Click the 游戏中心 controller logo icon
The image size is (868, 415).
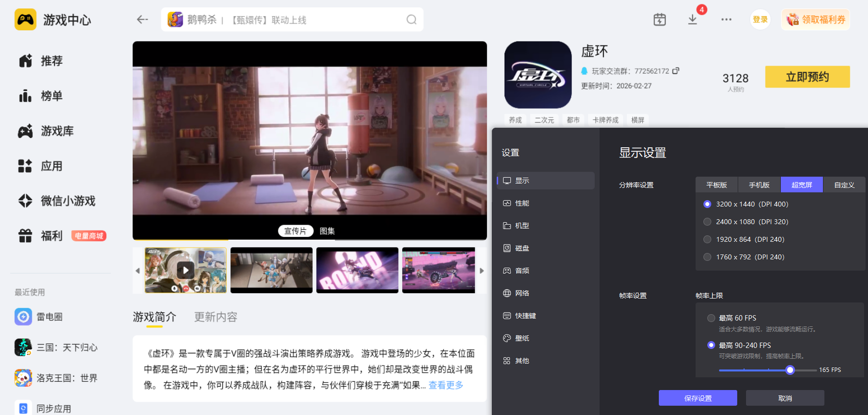click(x=25, y=20)
